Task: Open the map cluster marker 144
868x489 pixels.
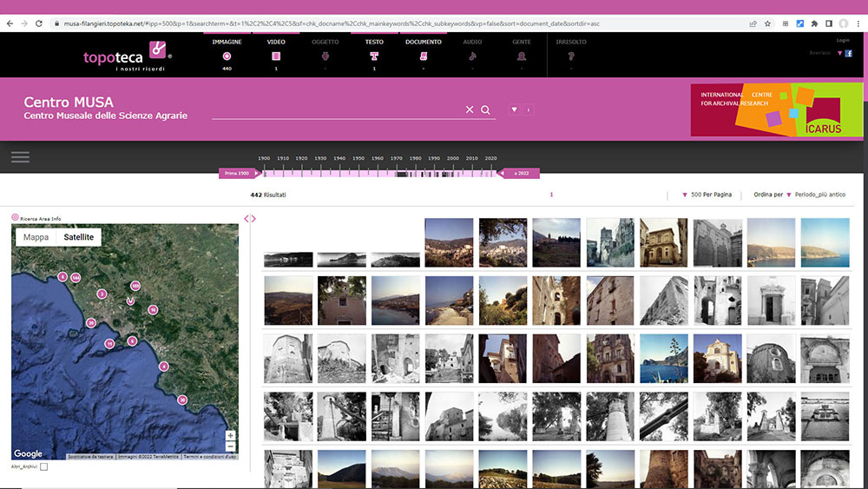Action: pos(76,277)
